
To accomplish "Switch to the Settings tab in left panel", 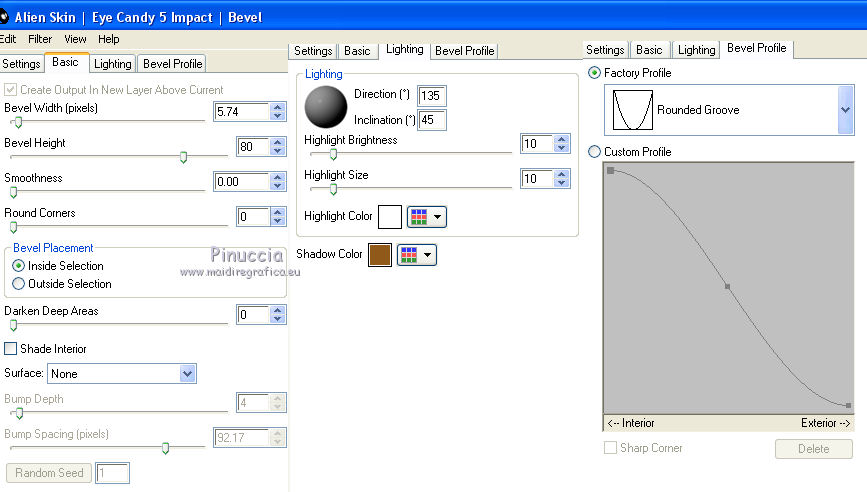I will tap(21, 64).
